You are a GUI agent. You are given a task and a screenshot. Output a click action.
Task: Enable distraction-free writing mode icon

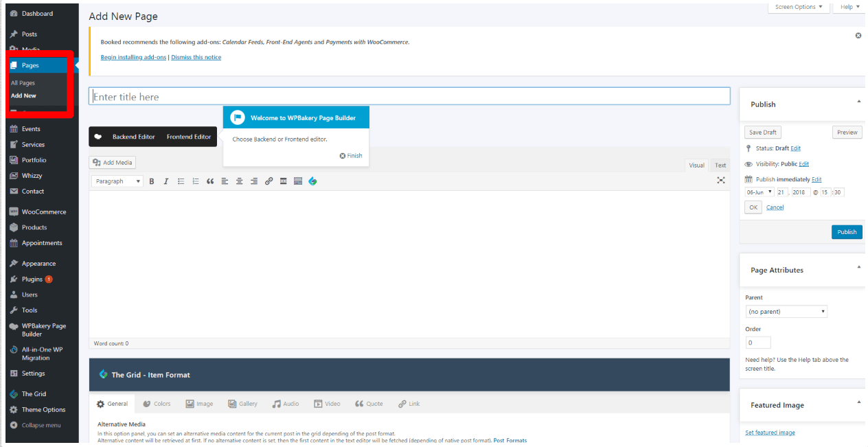click(720, 181)
